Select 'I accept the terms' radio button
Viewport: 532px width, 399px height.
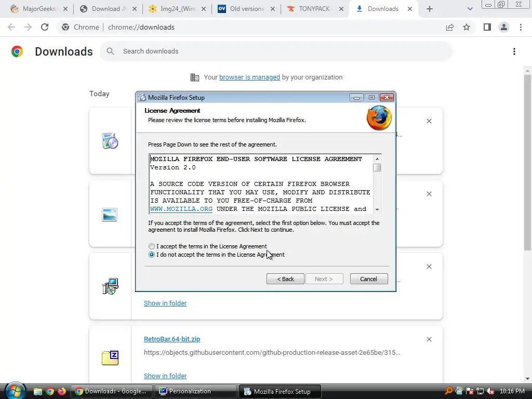[152, 246]
